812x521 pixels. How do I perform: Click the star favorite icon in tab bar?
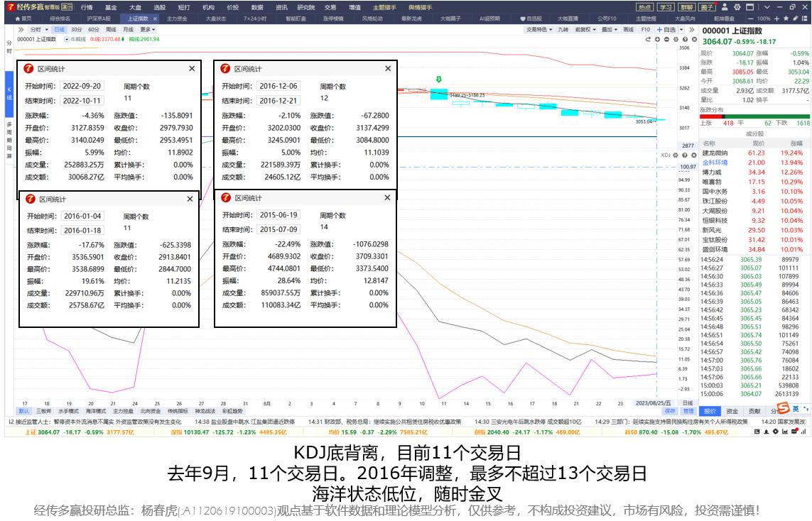point(786,18)
